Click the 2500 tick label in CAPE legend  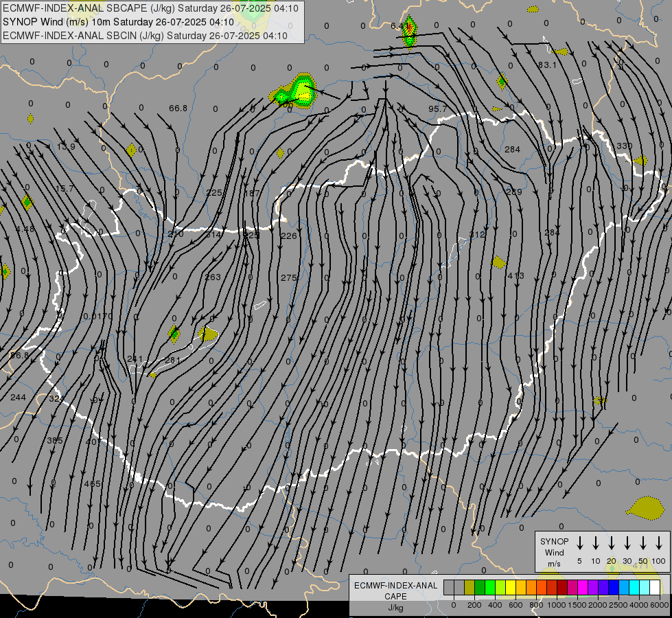618,605
